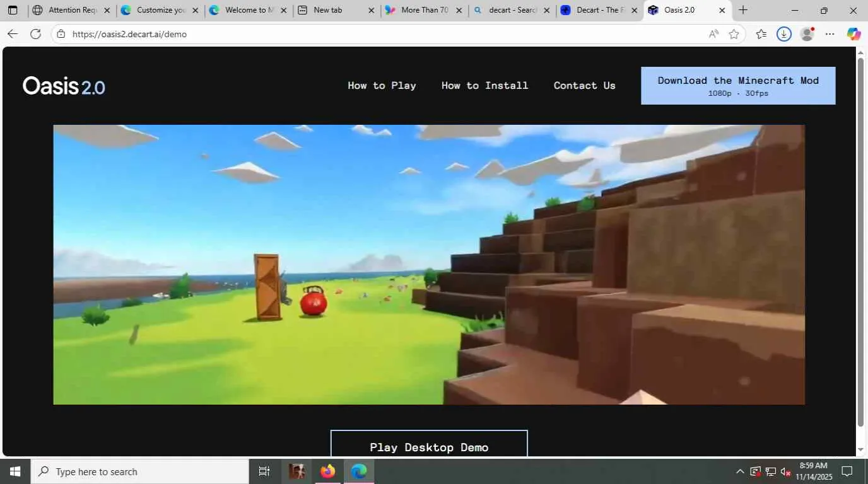Screen dimensions: 868x484
Task: Close the New tab tab
Action: (x=371, y=10)
